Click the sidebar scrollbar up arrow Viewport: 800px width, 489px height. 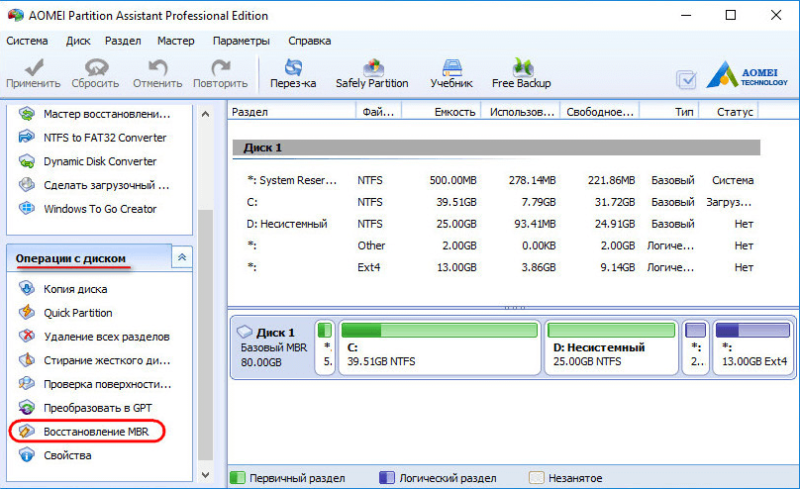click(x=205, y=114)
